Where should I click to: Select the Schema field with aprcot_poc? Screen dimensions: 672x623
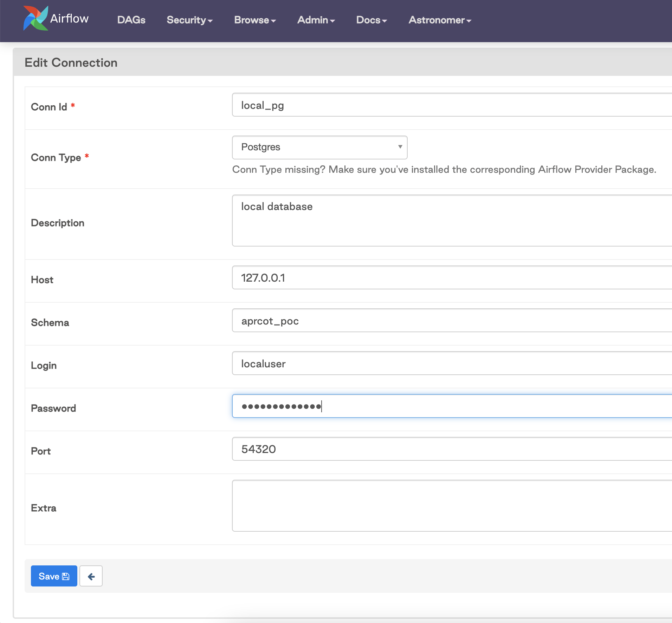(x=452, y=320)
